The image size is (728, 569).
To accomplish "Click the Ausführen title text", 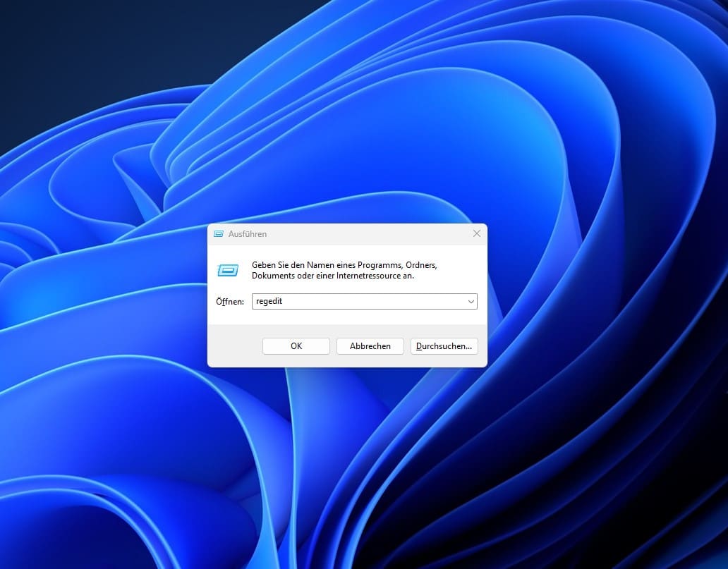I will click(248, 234).
